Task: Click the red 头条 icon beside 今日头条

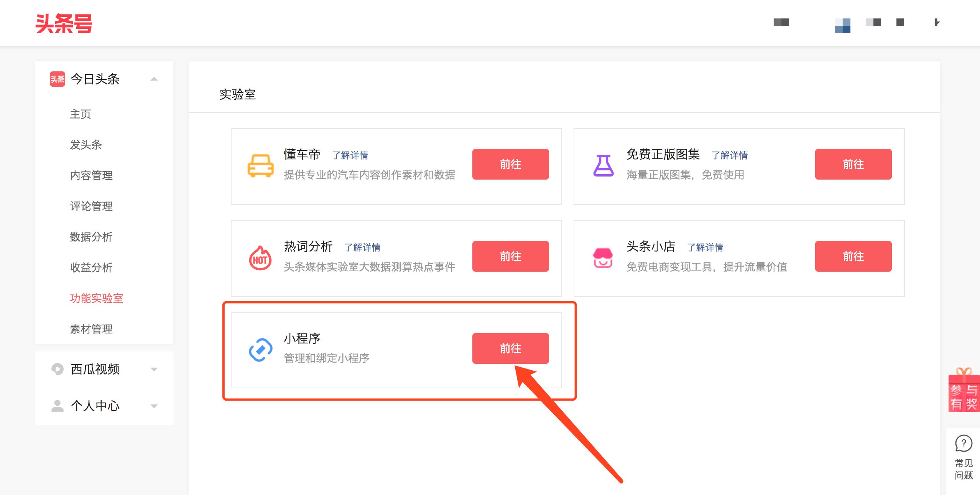Action: click(x=58, y=79)
